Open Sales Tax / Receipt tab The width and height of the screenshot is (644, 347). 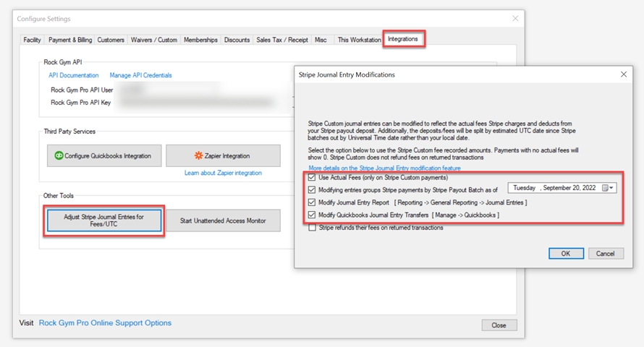point(281,40)
